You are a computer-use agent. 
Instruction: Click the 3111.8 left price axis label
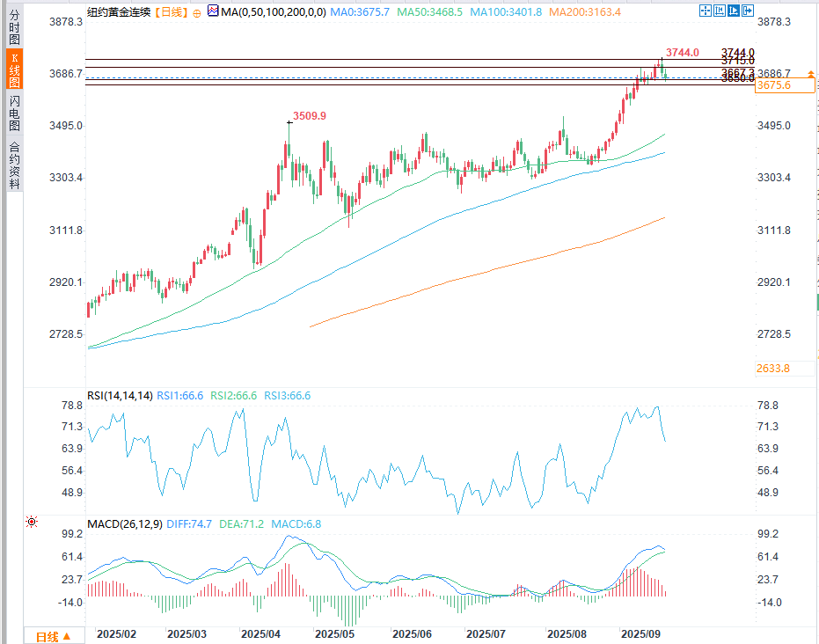click(x=66, y=231)
